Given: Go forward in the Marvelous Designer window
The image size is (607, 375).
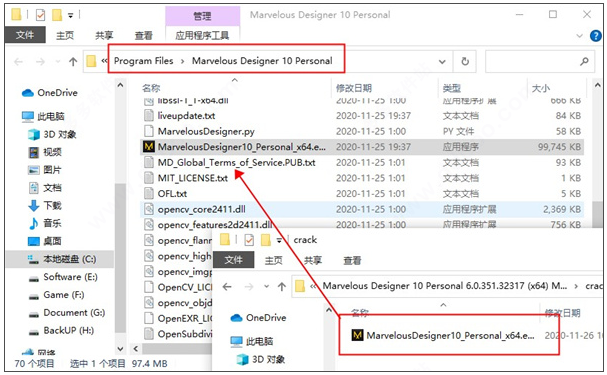Looking at the screenshot, I should pos(40,62).
